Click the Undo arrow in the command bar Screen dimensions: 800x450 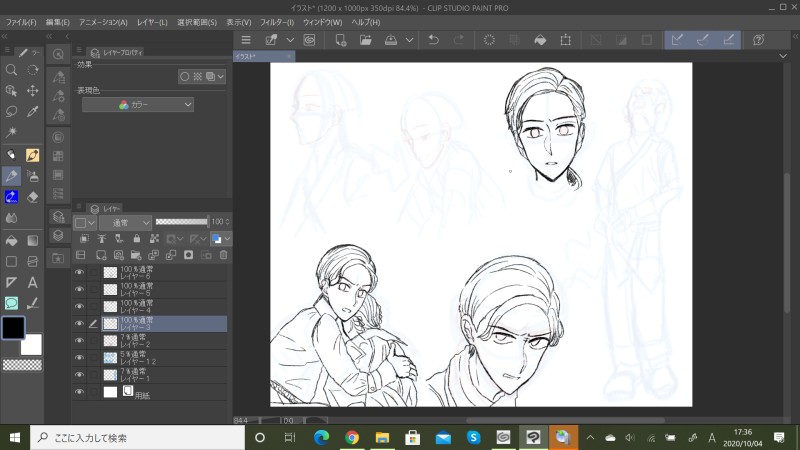pos(433,40)
